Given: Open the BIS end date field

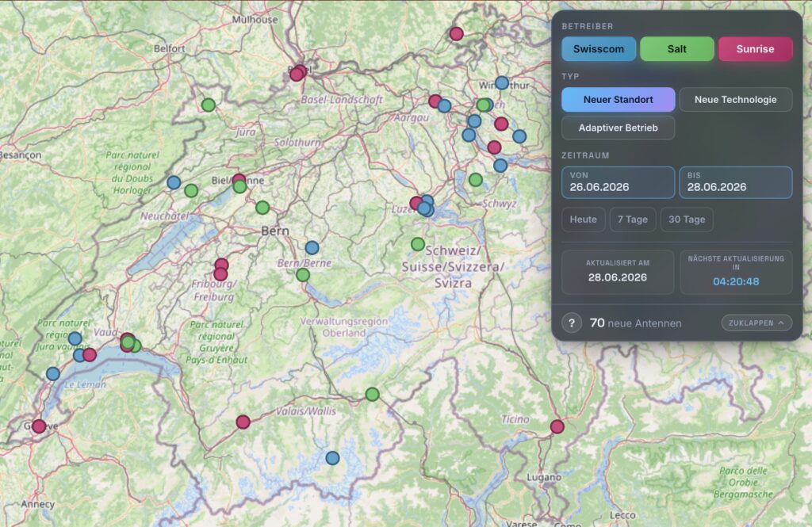Looking at the screenshot, I should [x=735, y=182].
